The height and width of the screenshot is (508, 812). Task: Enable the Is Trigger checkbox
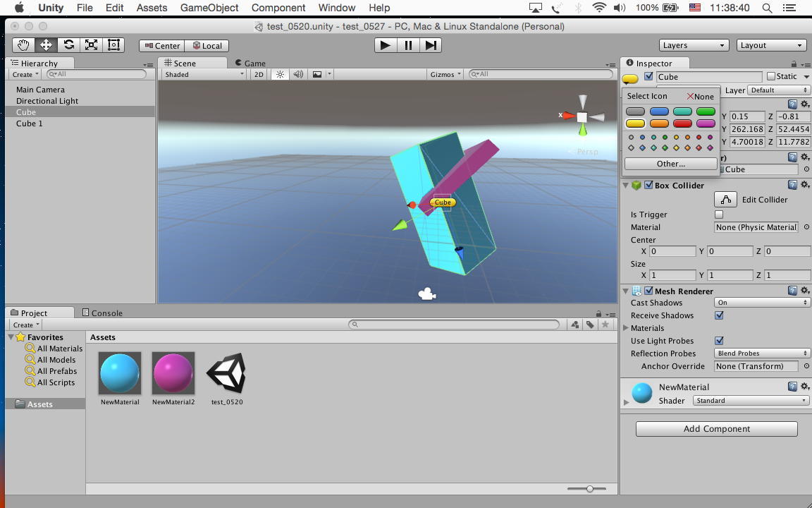(719, 214)
